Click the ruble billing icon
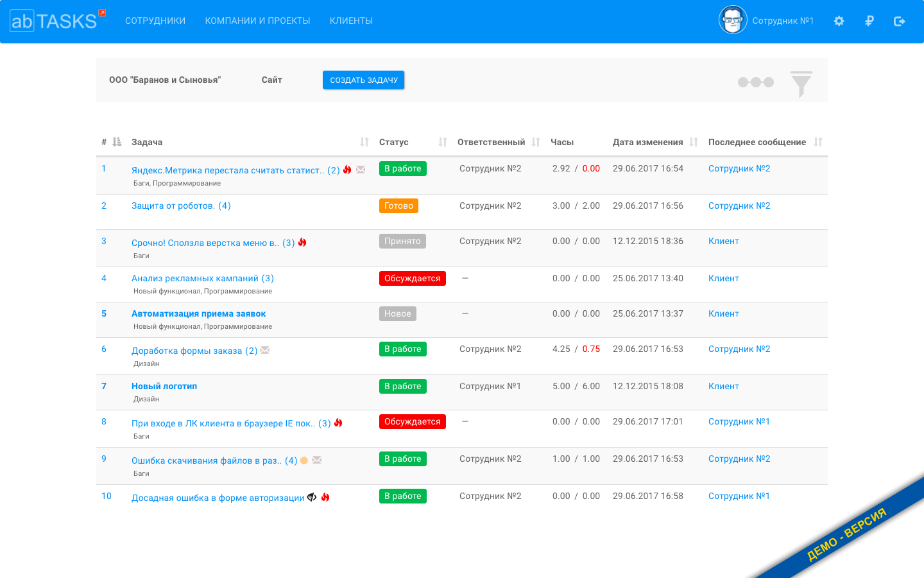The height and width of the screenshot is (578, 924). coord(869,21)
